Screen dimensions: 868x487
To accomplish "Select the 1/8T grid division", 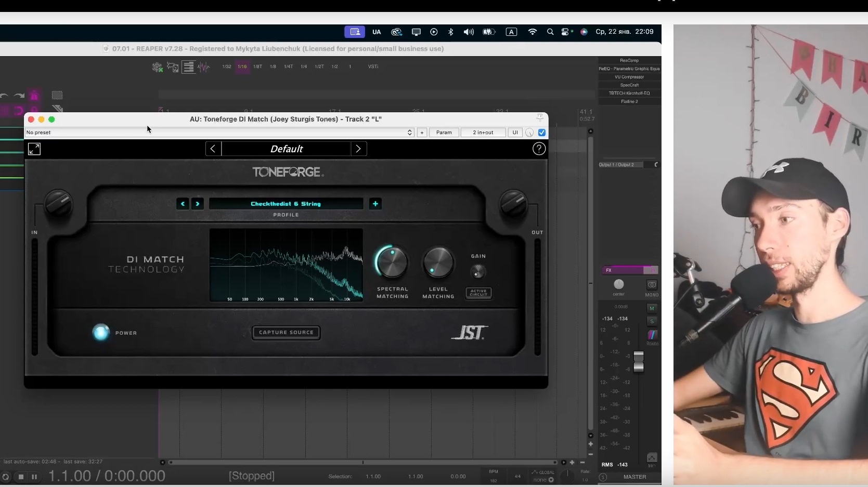I will [x=258, y=67].
